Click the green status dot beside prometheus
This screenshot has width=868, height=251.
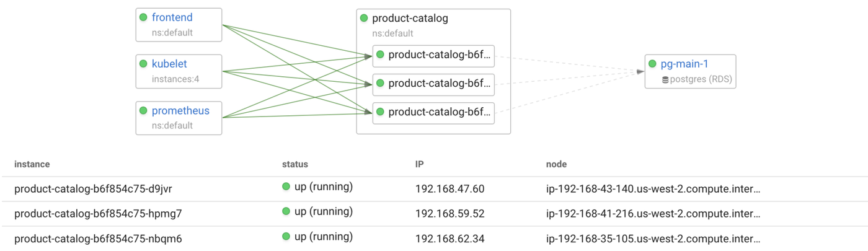click(x=143, y=111)
